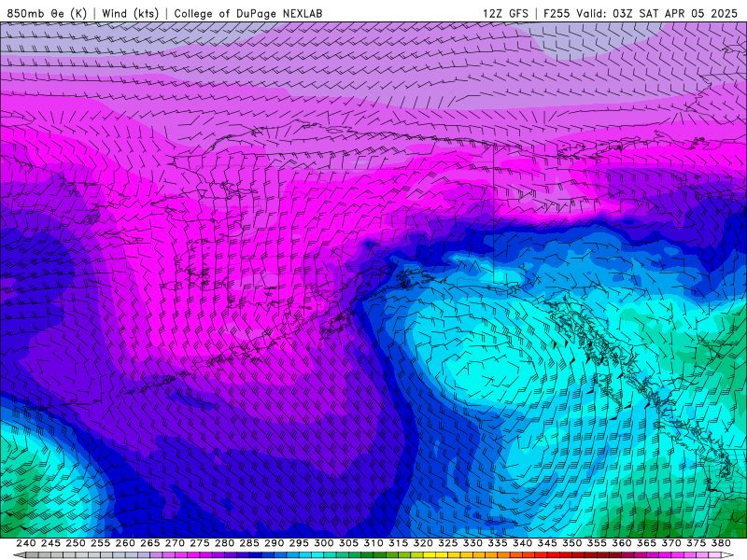Click the 360 value on the color scale
This screenshot has width=747, height=560.
[x=621, y=543]
